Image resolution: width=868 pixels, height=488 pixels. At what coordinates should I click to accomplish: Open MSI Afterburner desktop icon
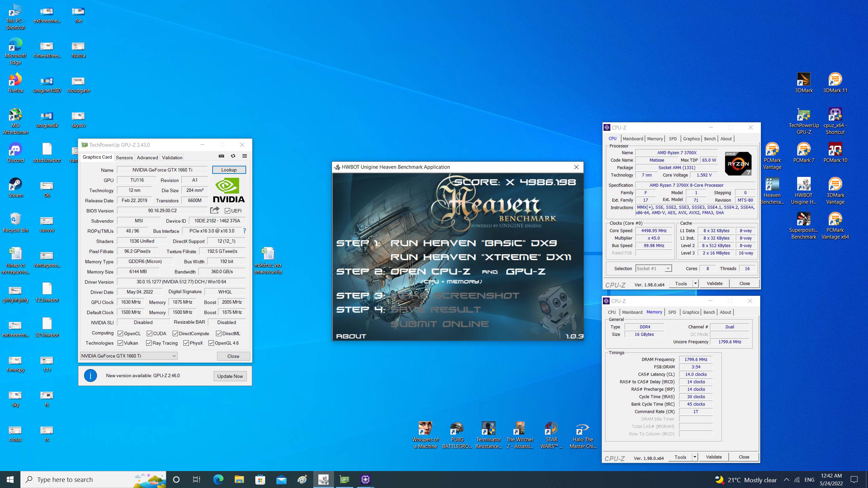coord(15,121)
